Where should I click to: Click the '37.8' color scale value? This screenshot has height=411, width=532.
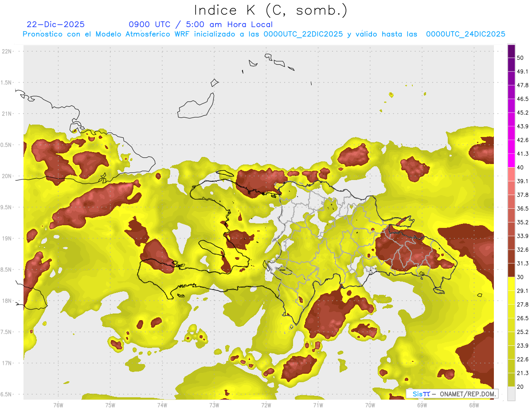(523, 195)
